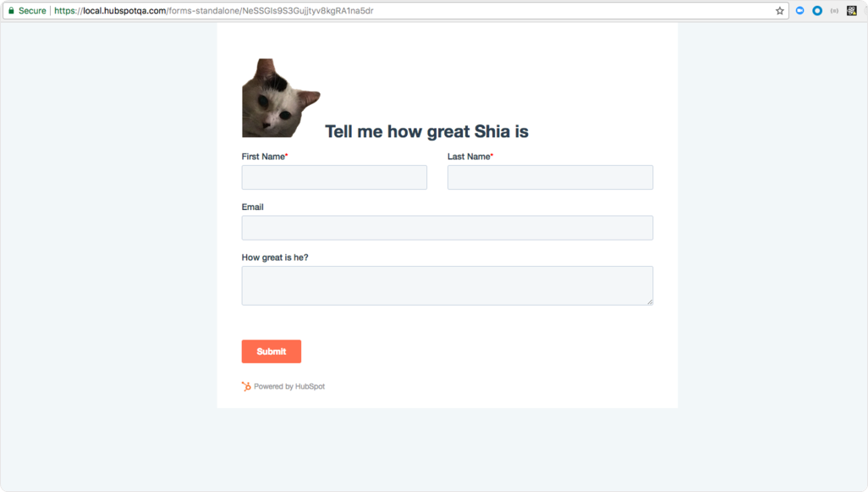Screen dimensions: 868x492
Task: Focus the Last Name text box
Action: 550,178
